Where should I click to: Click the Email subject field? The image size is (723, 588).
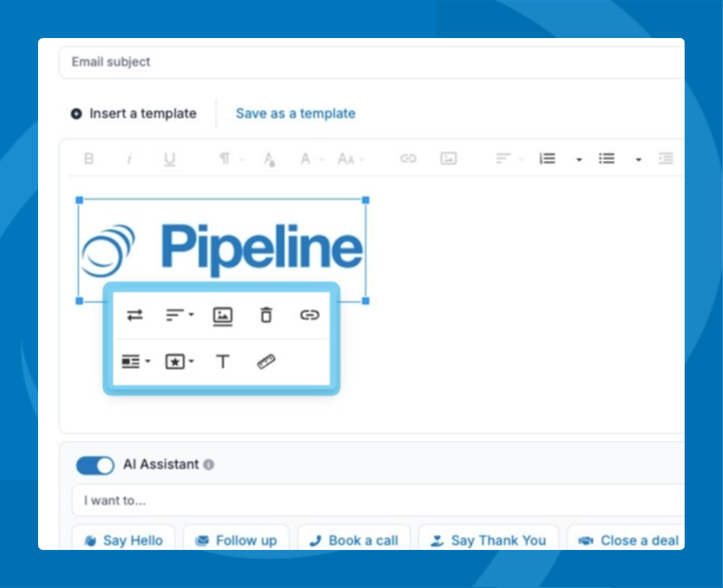(x=372, y=63)
